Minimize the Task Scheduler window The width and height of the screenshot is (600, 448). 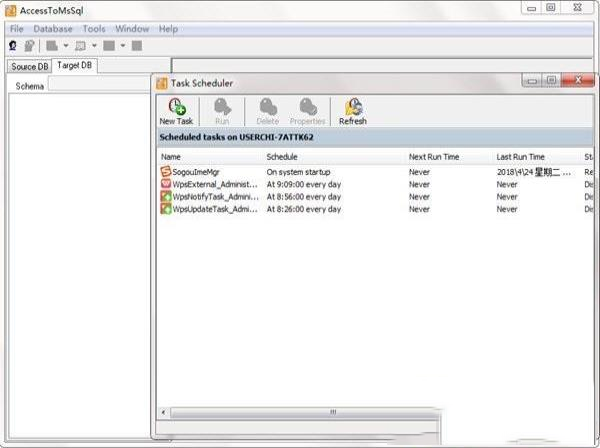(x=532, y=80)
